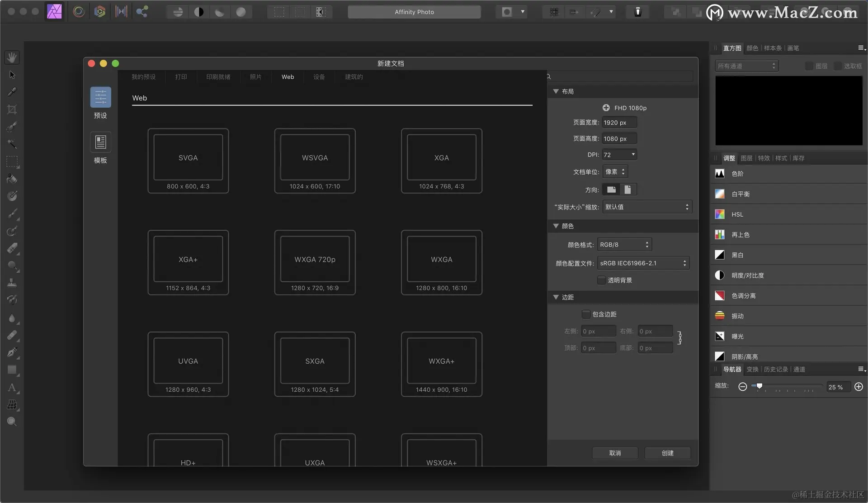Collapse the 布局 section triangle
This screenshot has width=868, height=503.
tap(556, 91)
